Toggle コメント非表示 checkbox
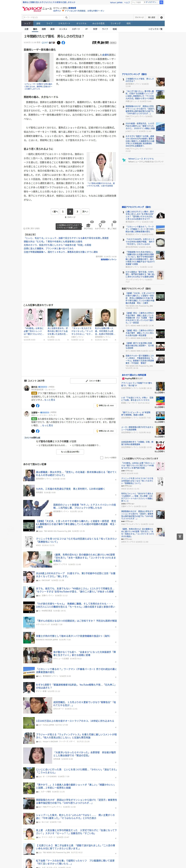 [102, 458]
